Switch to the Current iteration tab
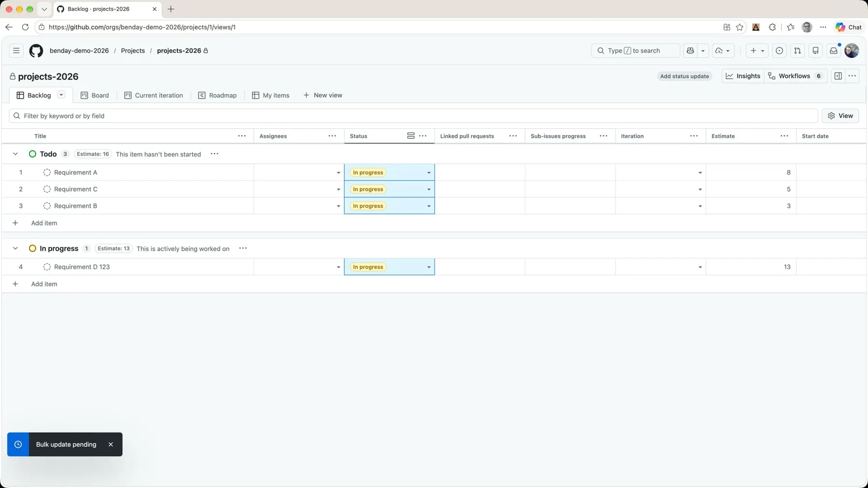The width and height of the screenshot is (868, 488). tap(153, 95)
